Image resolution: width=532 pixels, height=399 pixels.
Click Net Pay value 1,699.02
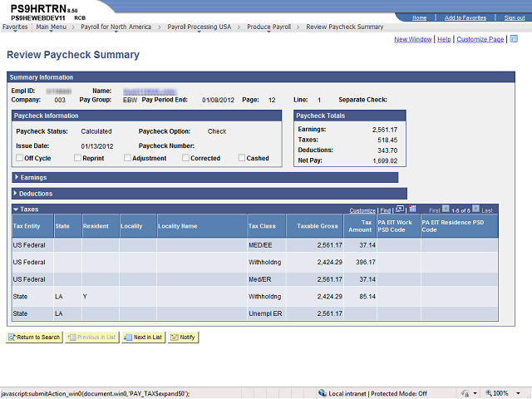point(385,160)
